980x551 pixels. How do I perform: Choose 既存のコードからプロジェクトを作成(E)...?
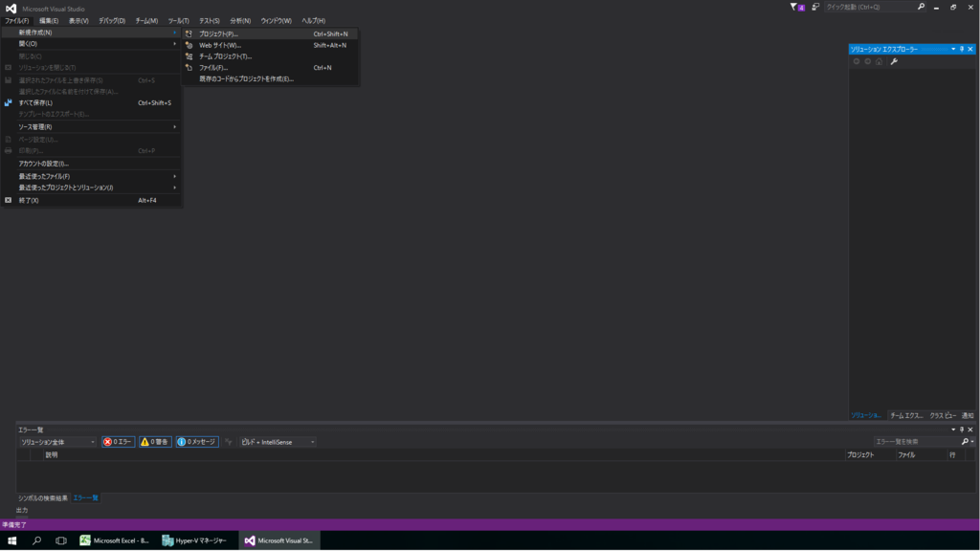pyautogui.click(x=270, y=78)
